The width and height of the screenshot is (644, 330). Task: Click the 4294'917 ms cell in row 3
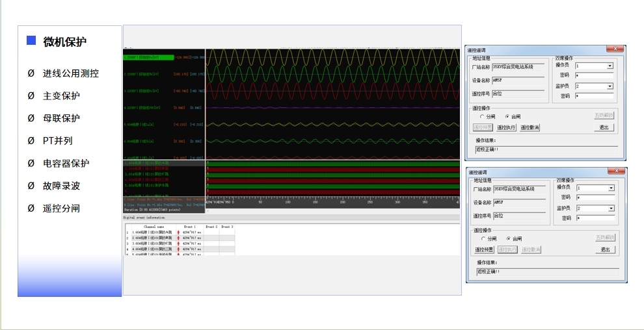tap(192, 244)
